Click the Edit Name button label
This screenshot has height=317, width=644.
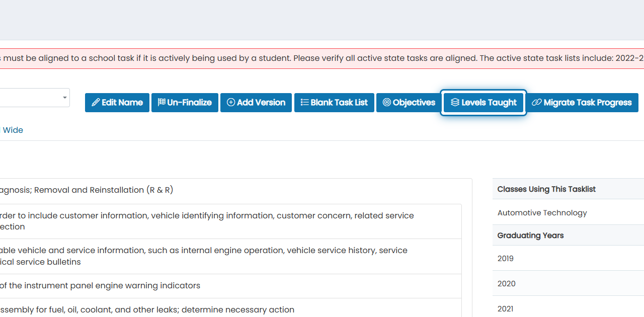(122, 103)
